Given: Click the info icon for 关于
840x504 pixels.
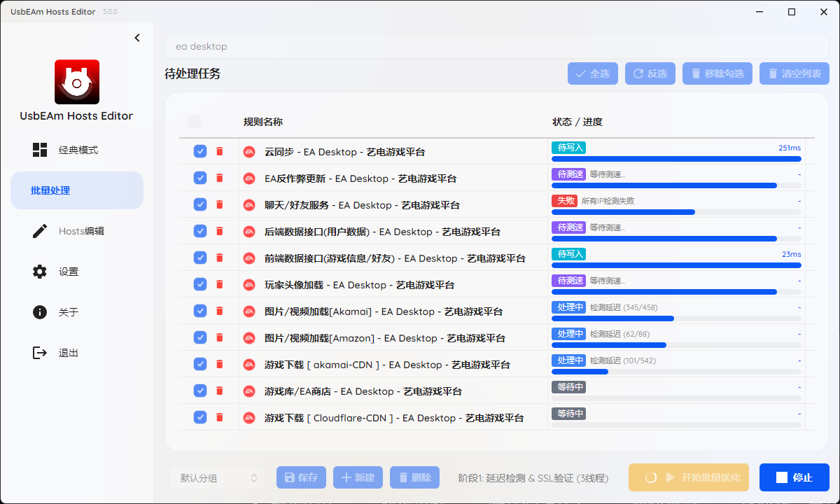Looking at the screenshot, I should [40, 312].
